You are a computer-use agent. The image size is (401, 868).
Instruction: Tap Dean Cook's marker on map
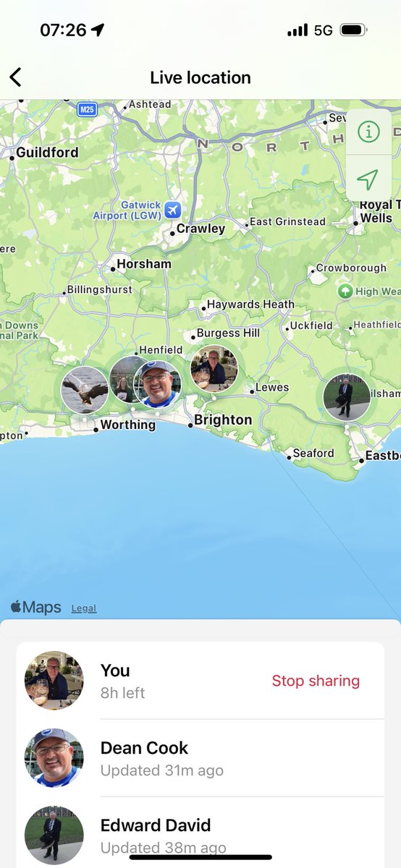(157, 384)
